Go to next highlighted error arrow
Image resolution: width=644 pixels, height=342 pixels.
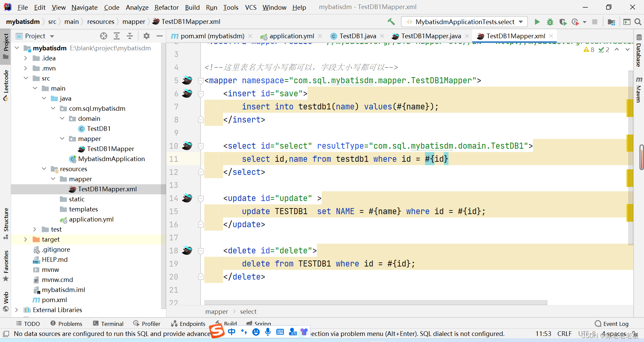pyautogui.click(x=627, y=50)
